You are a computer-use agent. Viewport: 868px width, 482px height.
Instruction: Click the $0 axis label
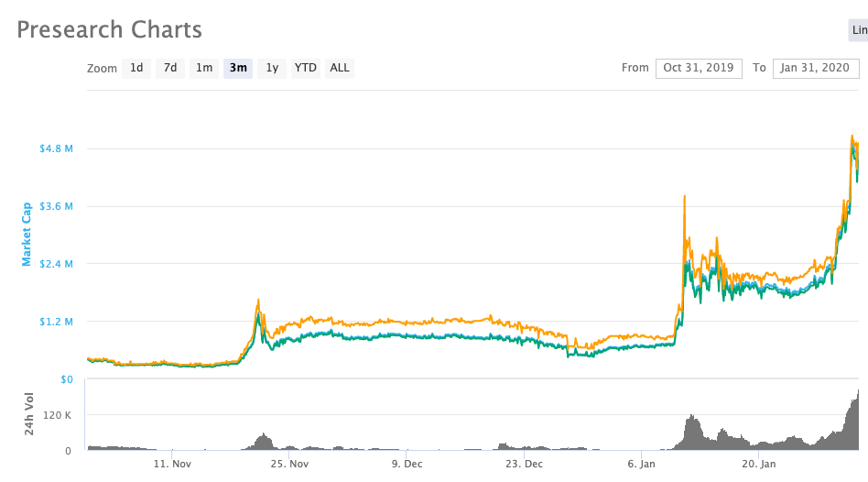(x=67, y=379)
